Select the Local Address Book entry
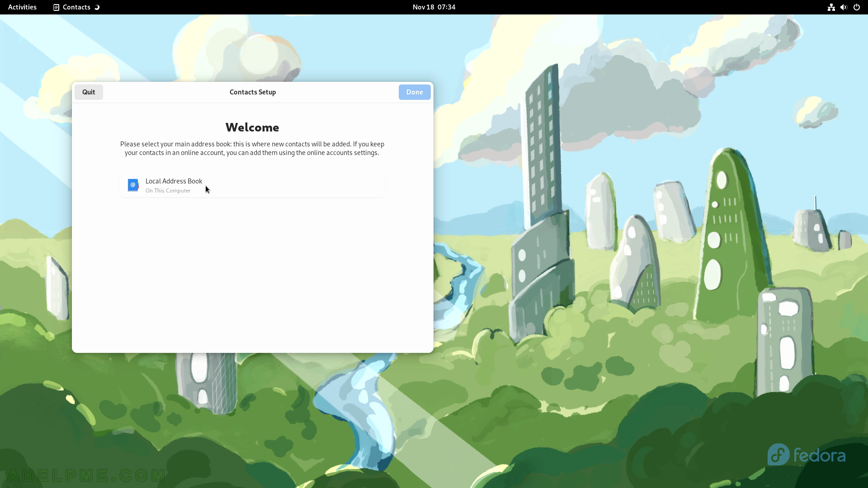This screenshot has height=488, width=868. [252, 185]
